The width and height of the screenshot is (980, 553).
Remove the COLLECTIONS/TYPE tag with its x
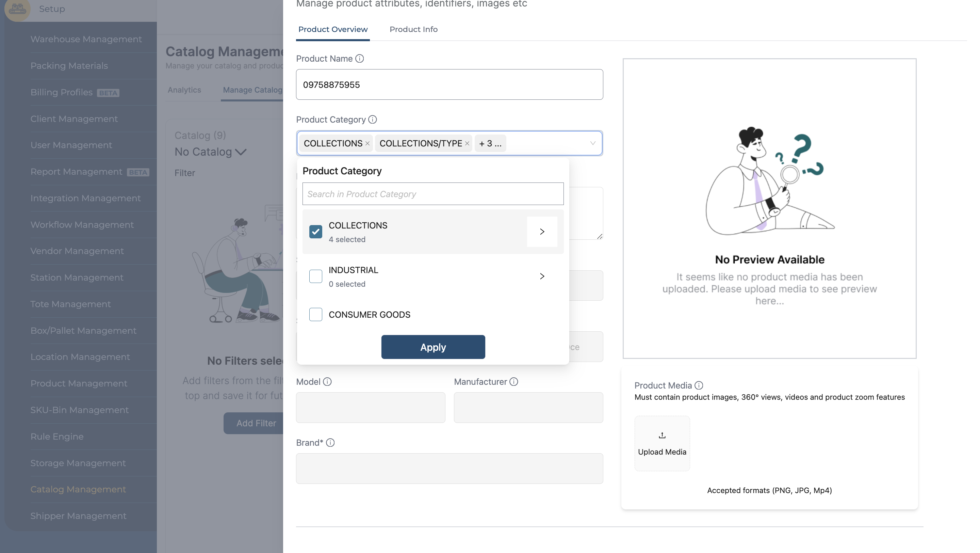coord(467,143)
